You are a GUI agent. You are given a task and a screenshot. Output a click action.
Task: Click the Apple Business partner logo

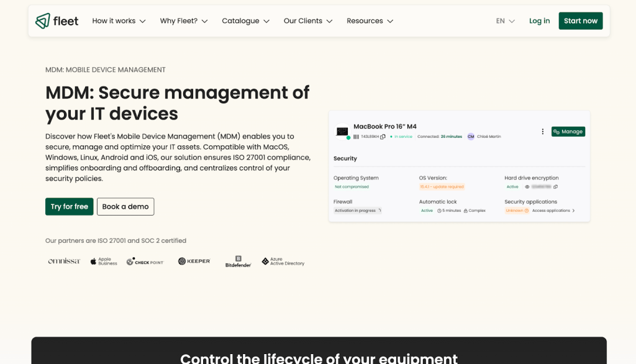click(103, 262)
